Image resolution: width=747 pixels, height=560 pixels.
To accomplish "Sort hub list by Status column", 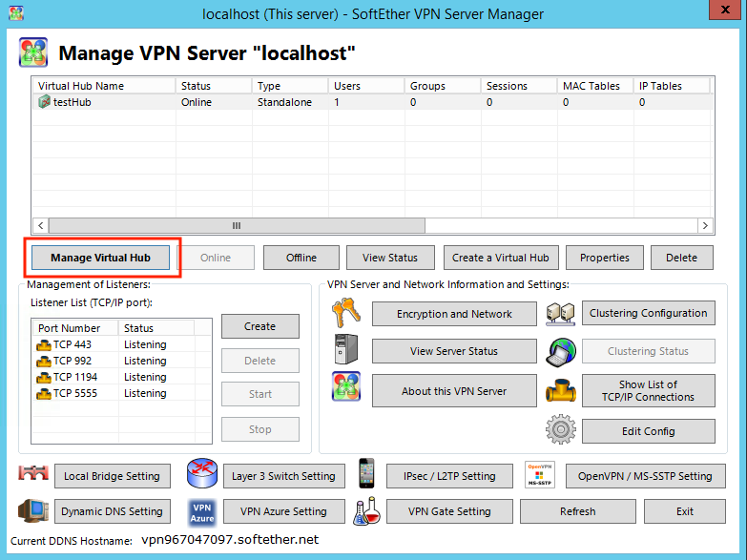I will pos(214,86).
